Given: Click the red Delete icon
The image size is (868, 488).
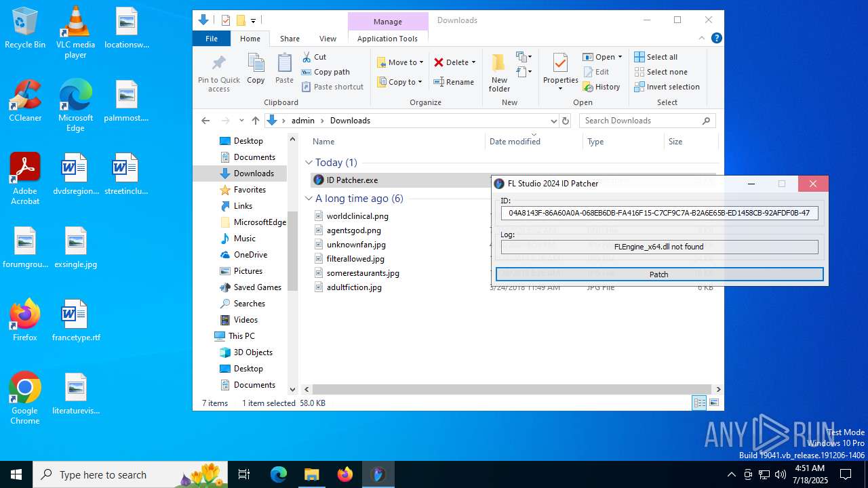Looking at the screenshot, I should (439, 62).
